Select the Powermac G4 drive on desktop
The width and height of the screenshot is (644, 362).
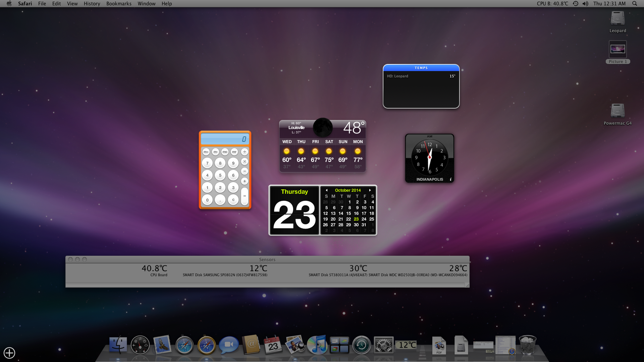pyautogui.click(x=618, y=111)
